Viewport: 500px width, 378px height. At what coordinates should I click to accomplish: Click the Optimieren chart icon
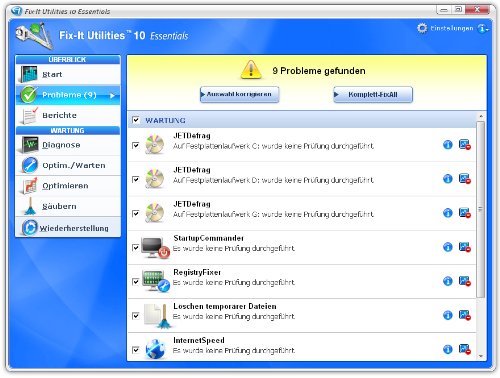(x=30, y=186)
